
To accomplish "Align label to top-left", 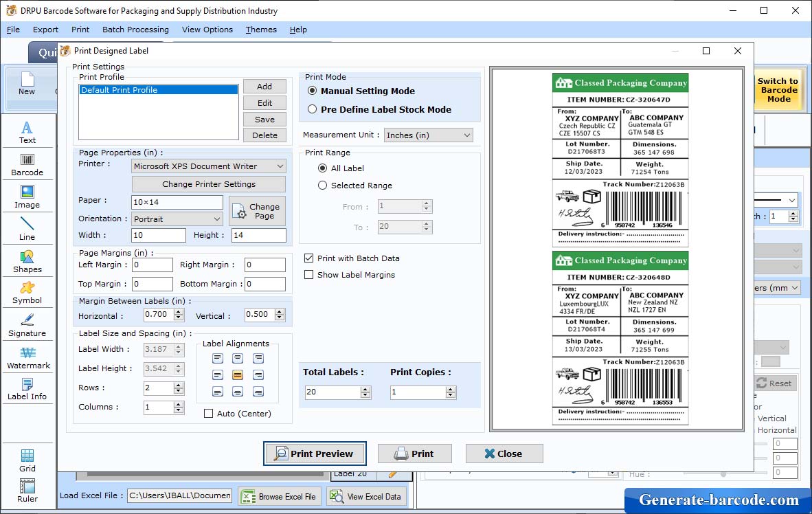I will pyautogui.click(x=218, y=358).
